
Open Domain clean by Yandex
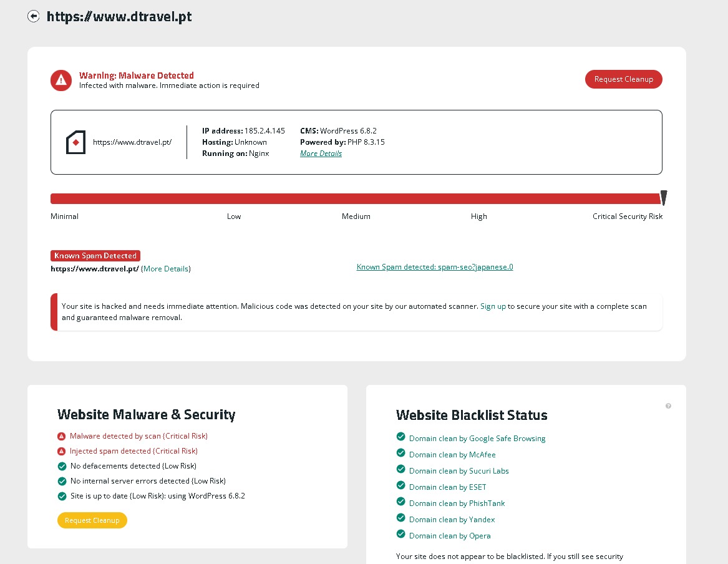coord(452,520)
